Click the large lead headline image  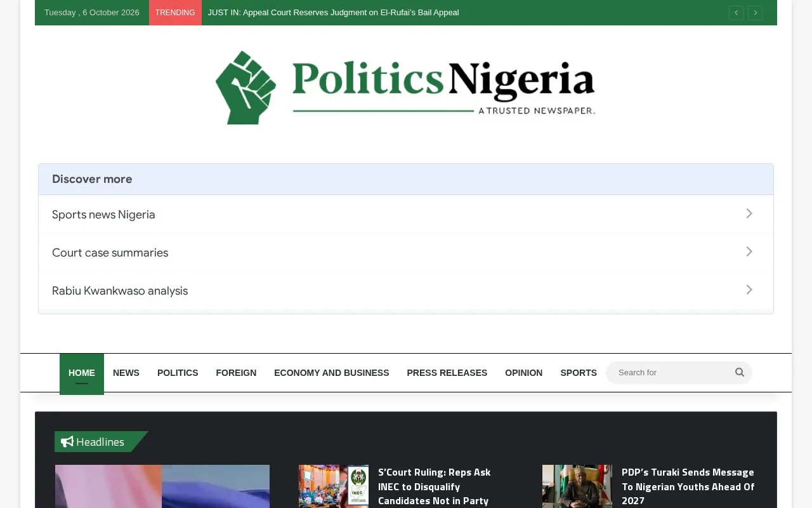(162, 486)
